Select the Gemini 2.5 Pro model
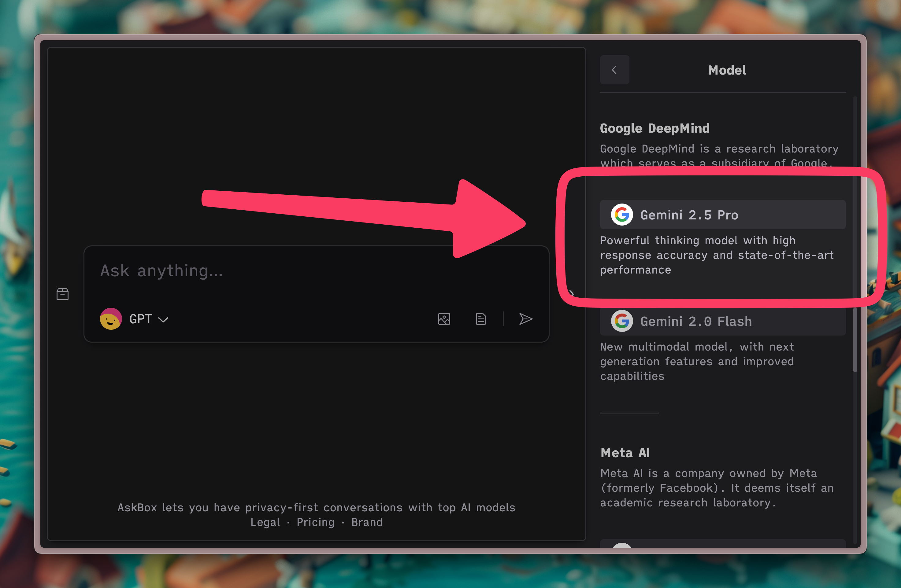901x588 pixels. (x=723, y=215)
